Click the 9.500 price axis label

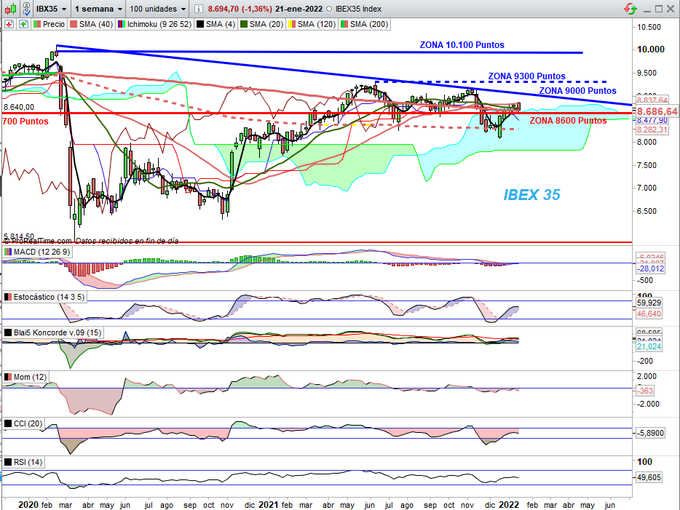coord(647,73)
